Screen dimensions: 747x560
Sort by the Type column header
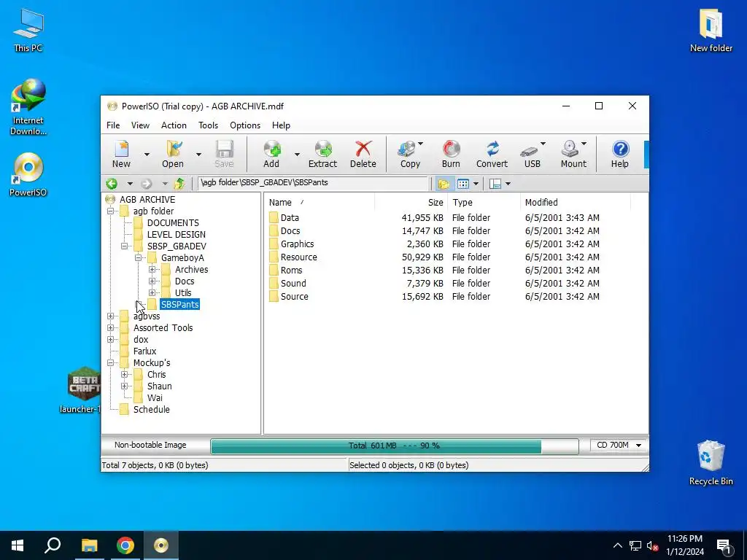coord(484,203)
